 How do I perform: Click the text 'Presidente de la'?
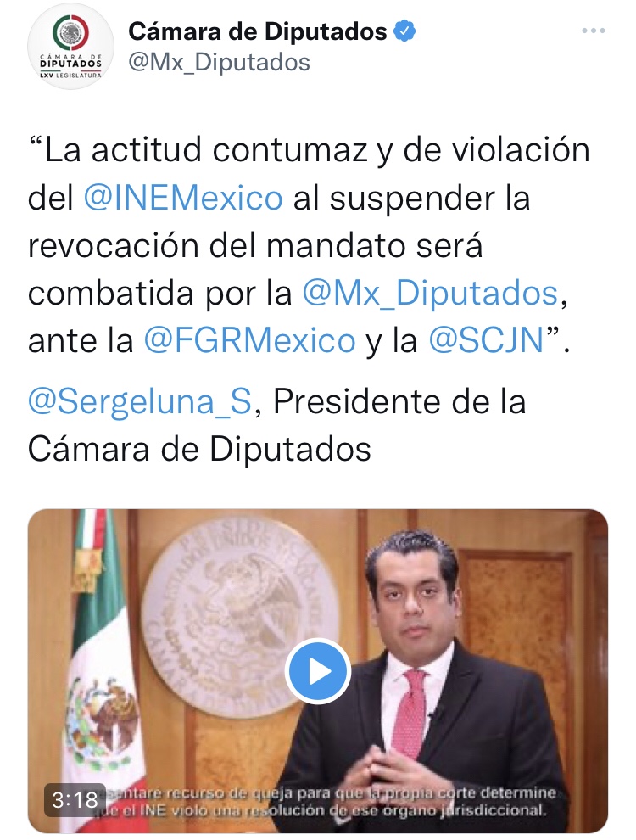[x=399, y=402]
